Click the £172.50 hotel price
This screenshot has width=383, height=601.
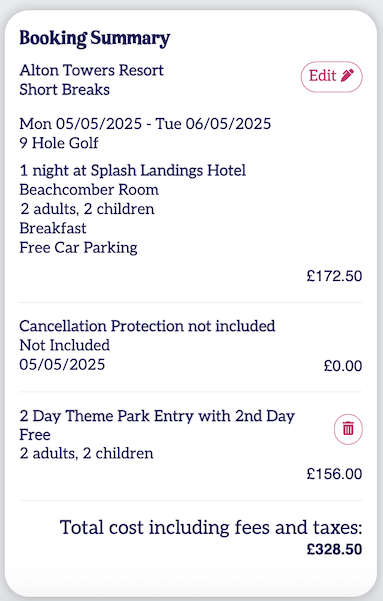[334, 276]
